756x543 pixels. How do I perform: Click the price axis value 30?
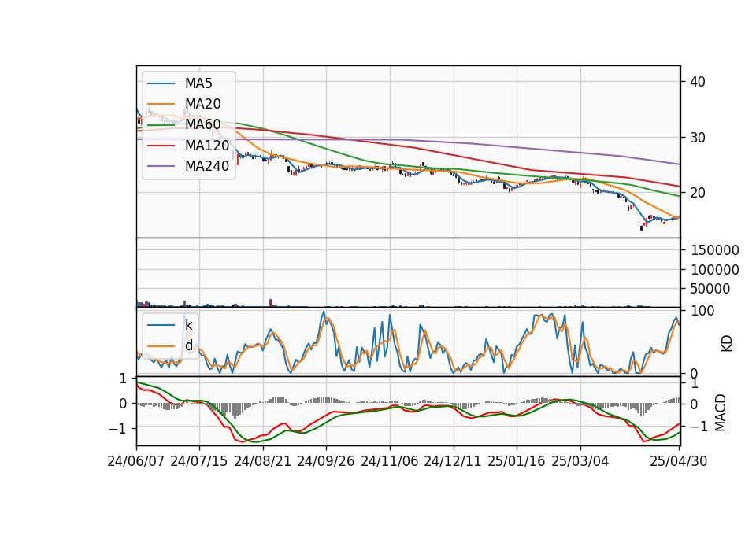pyautogui.click(x=698, y=138)
